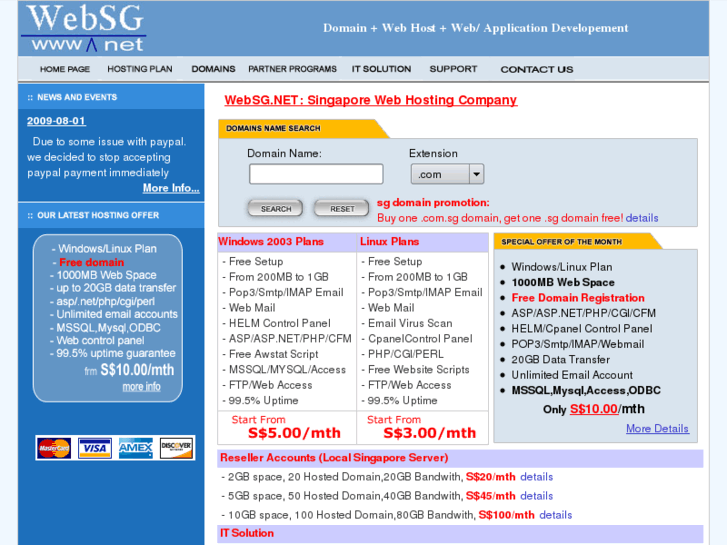This screenshot has height=545, width=727.
Task: Click the Discover card icon
Action: 176,448
